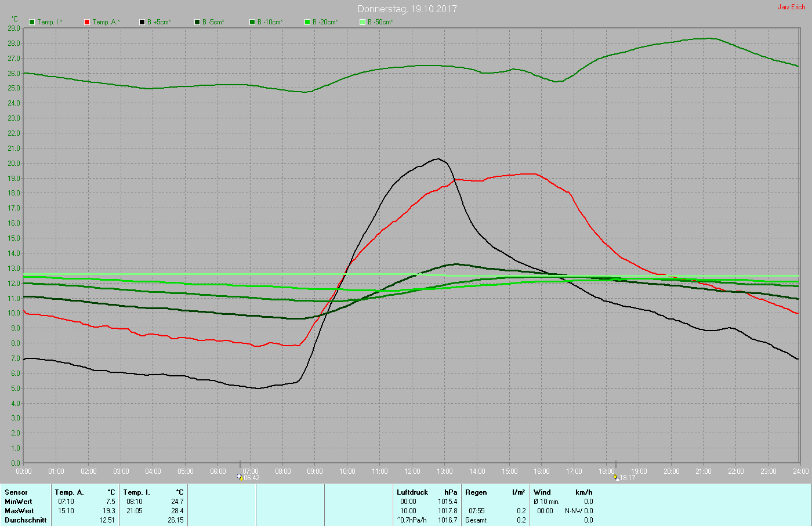Image resolution: width=812 pixels, height=526 pixels.
Task: Click the 12:00 time axis label
Action: pyautogui.click(x=412, y=471)
